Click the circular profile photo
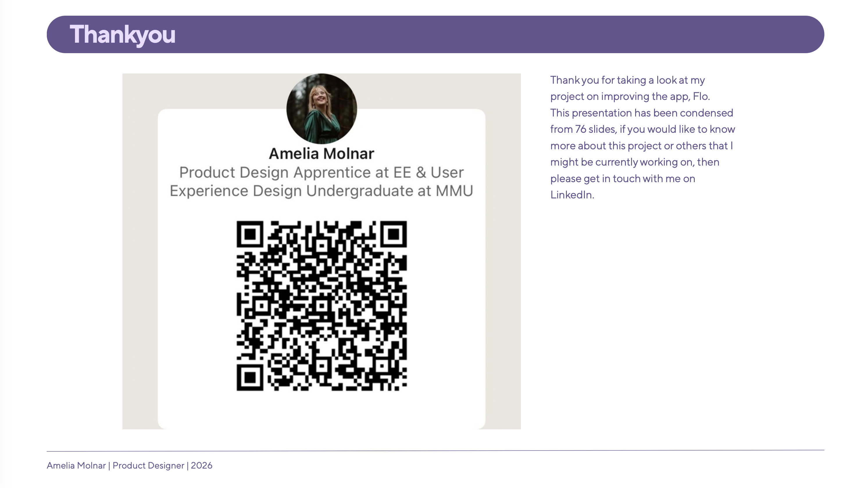868x488 pixels. (322, 109)
